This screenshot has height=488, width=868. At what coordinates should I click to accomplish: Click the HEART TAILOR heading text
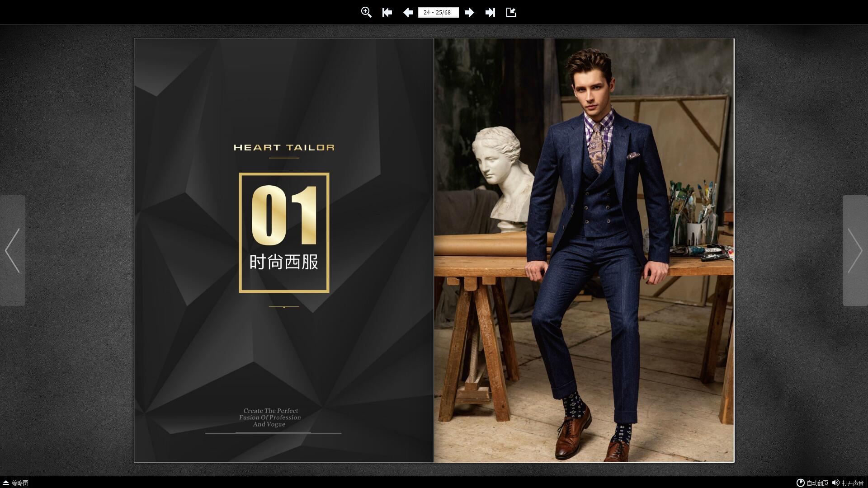pyautogui.click(x=284, y=147)
